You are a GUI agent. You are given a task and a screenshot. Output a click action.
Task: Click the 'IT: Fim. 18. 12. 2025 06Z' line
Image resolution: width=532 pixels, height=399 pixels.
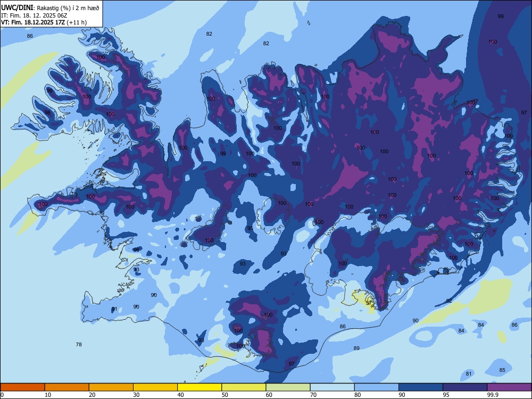point(34,15)
